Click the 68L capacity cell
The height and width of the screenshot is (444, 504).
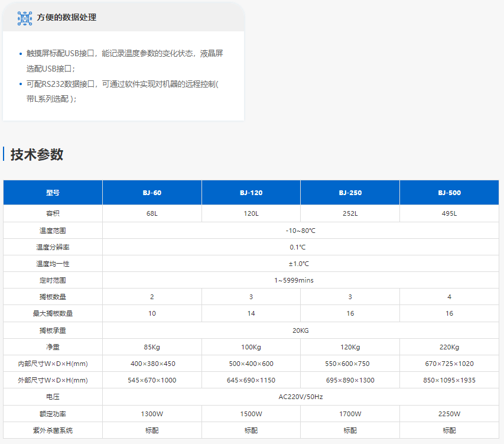(152, 213)
